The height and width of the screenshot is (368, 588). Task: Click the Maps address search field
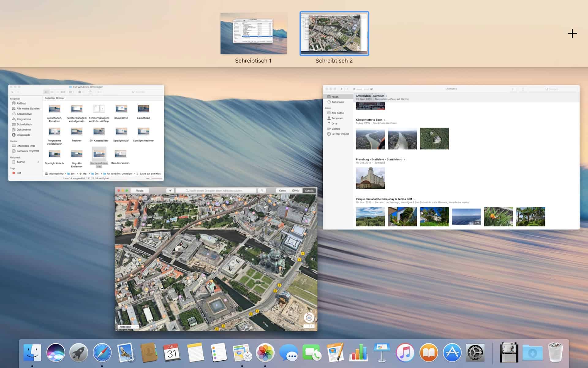(216, 191)
